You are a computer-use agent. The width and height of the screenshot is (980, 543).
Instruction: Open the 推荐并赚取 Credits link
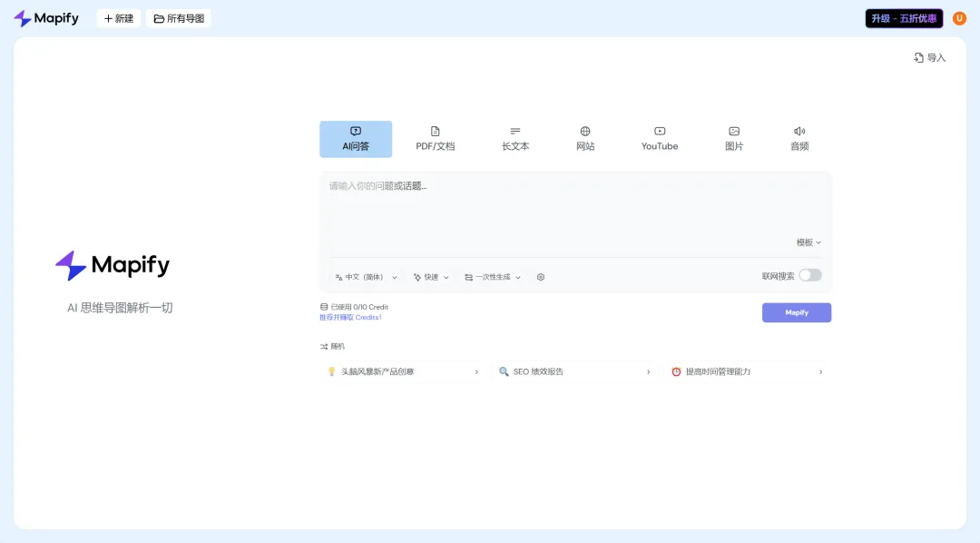coord(351,316)
